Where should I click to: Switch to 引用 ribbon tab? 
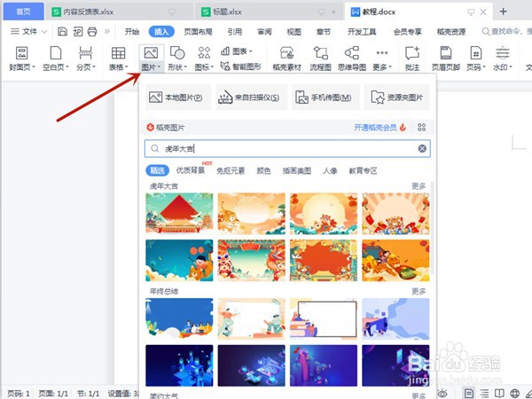(235, 32)
